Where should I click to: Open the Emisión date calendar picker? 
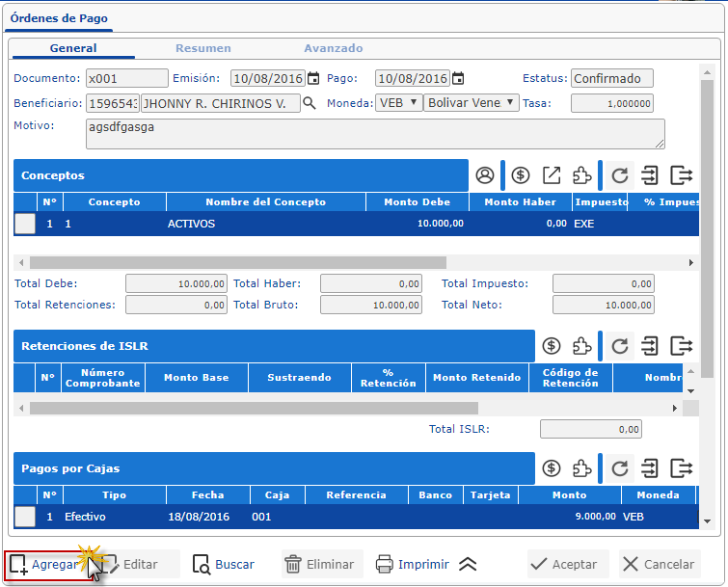(x=313, y=79)
